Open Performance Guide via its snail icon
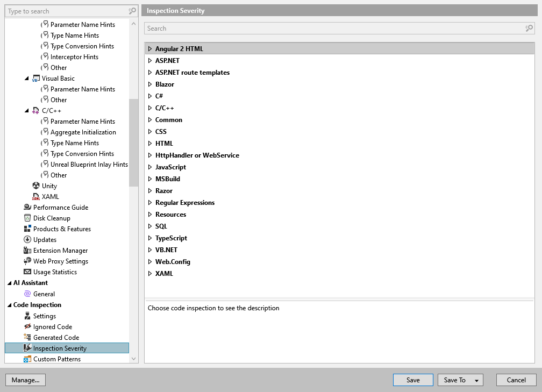 (27, 207)
